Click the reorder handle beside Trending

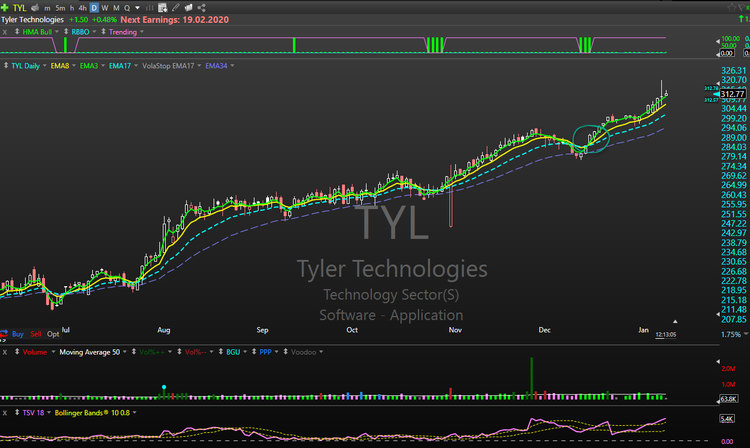[103, 32]
